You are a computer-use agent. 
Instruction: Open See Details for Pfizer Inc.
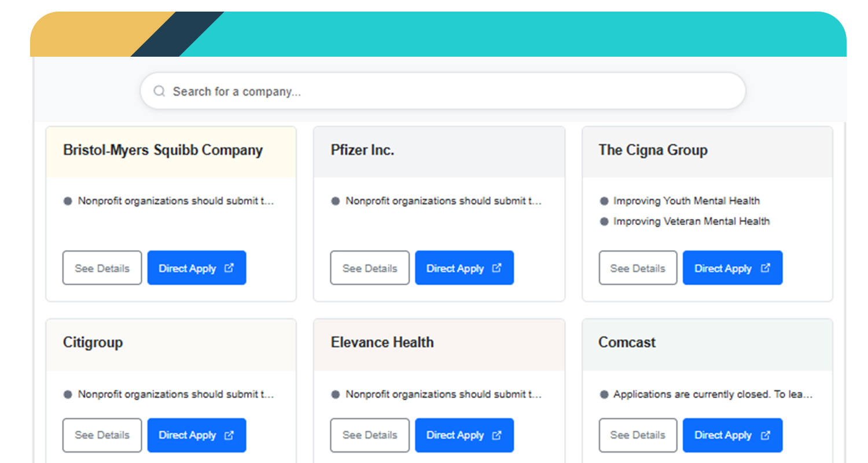pyautogui.click(x=370, y=268)
